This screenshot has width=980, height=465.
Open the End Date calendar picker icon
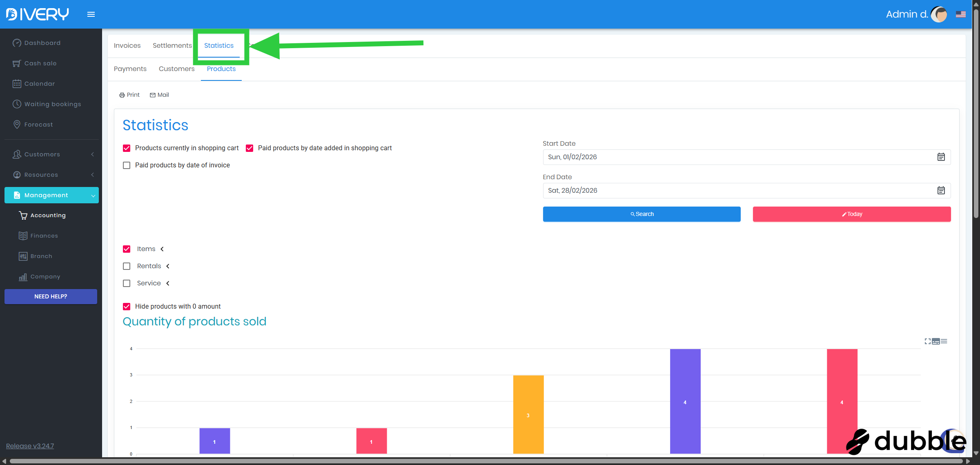coord(941,191)
